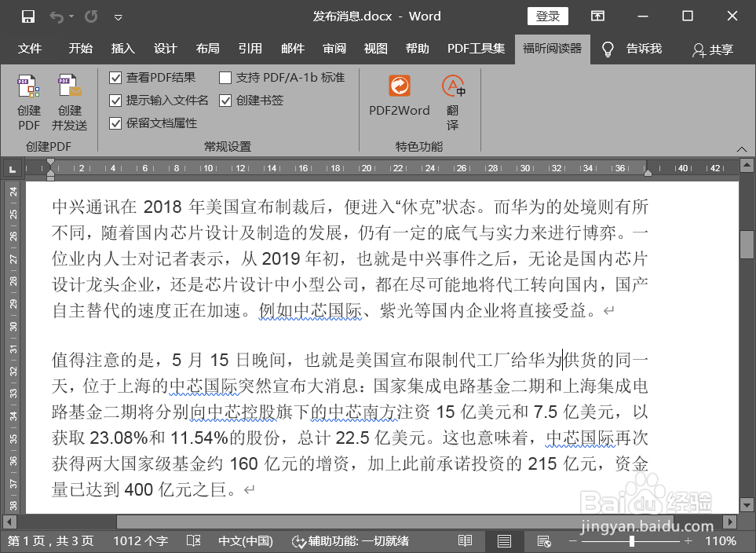The image size is (756, 553).
Task: Collapse the ribbon with the chevron
Action: 742,148
